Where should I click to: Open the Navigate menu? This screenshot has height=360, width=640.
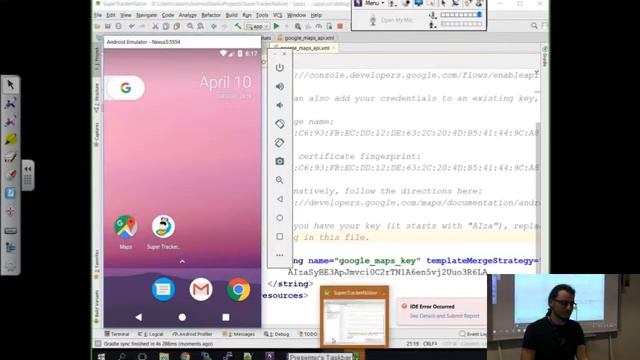(x=147, y=15)
